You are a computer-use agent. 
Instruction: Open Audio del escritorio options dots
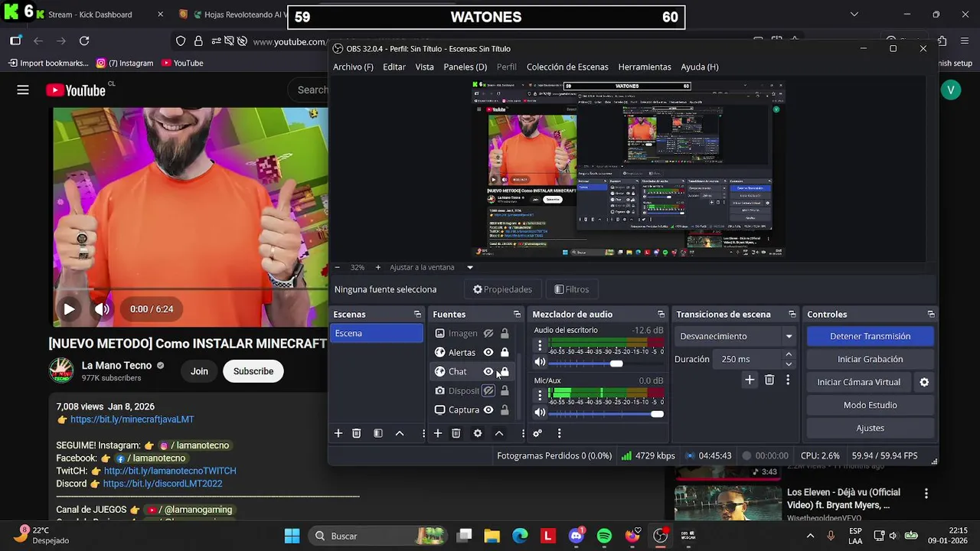pos(540,346)
